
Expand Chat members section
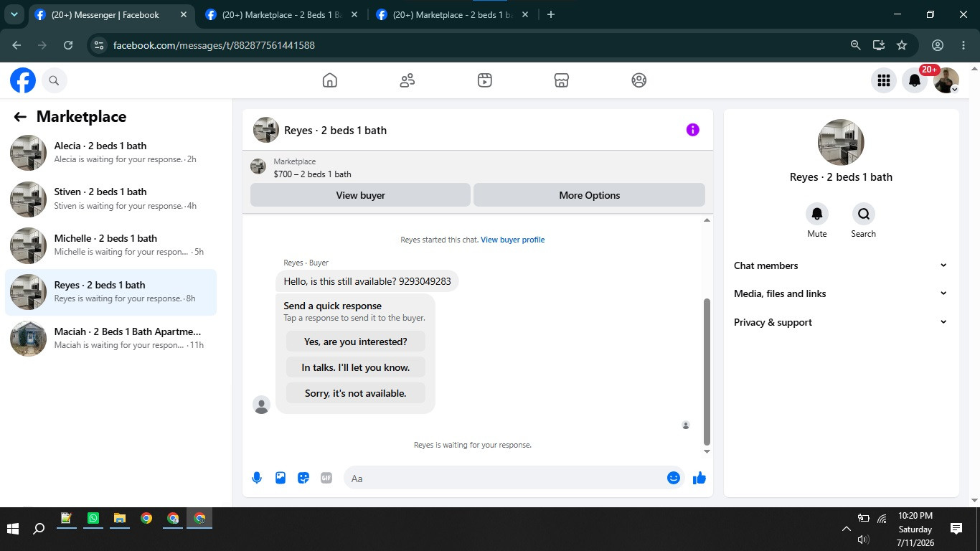point(841,265)
